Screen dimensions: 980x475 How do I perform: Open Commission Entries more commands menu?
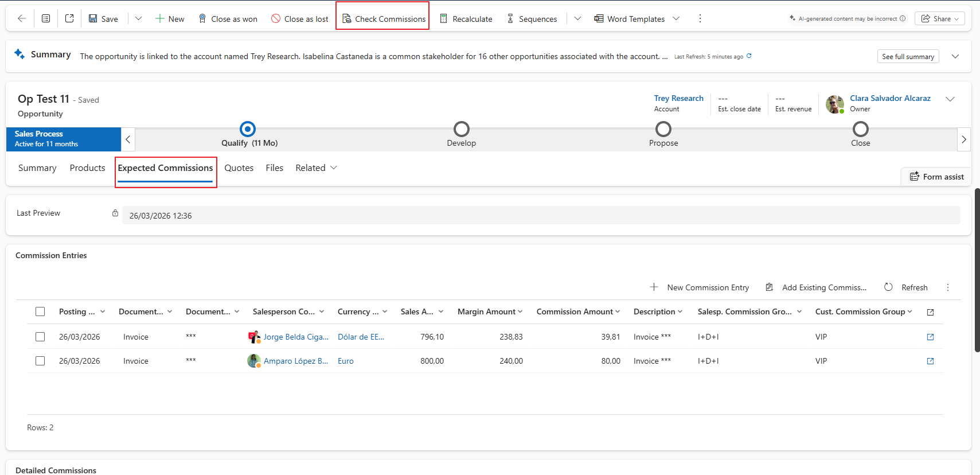(x=948, y=287)
